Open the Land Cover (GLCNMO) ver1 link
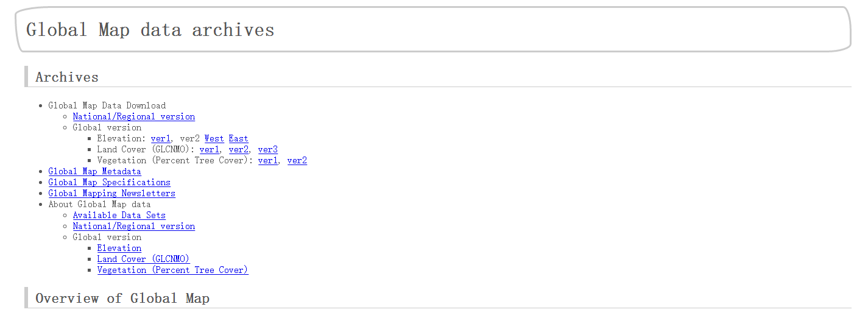This screenshot has width=868, height=315. tap(210, 149)
